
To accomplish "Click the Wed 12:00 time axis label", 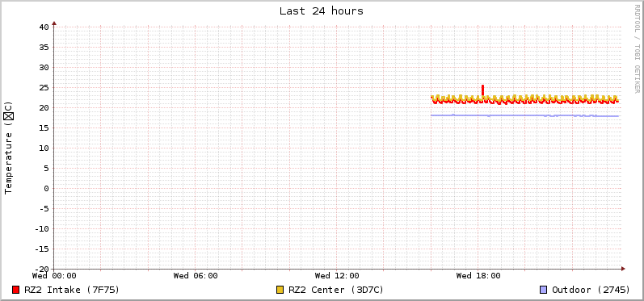I will [337, 275].
